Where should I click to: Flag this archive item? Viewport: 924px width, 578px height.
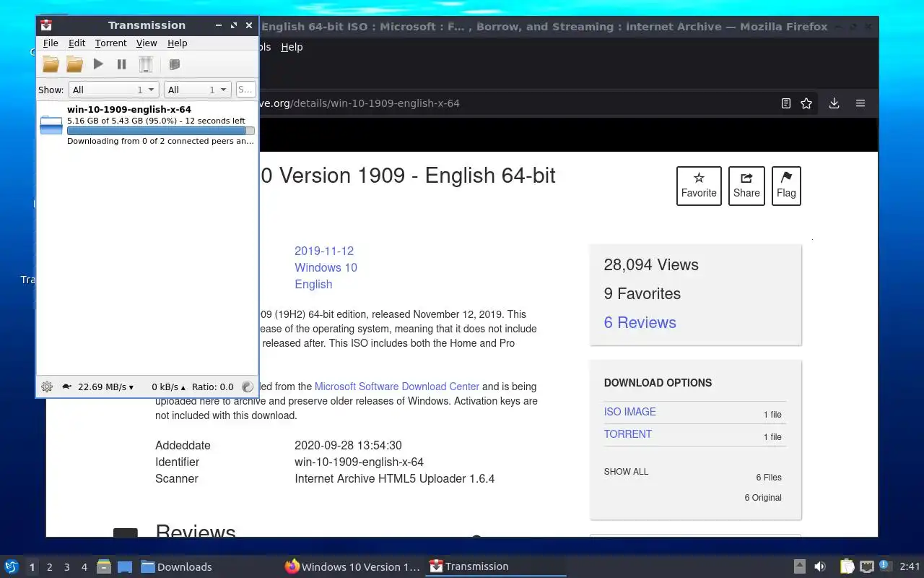pos(786,186)
